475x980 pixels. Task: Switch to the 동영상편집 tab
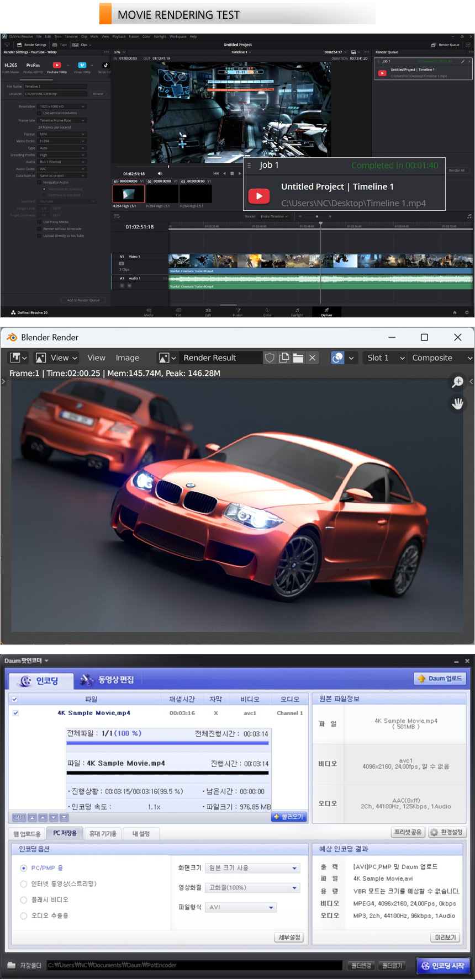[108, 680]
